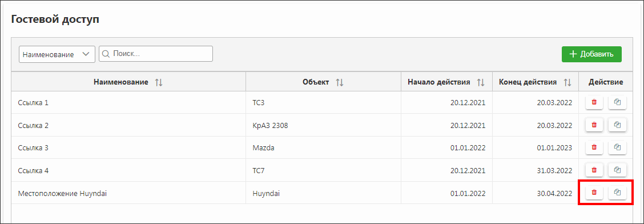The width and height of the screenshot is (644, 224).
Task: Copy the Местоположение Huyndai link
Action: point(617,193)
